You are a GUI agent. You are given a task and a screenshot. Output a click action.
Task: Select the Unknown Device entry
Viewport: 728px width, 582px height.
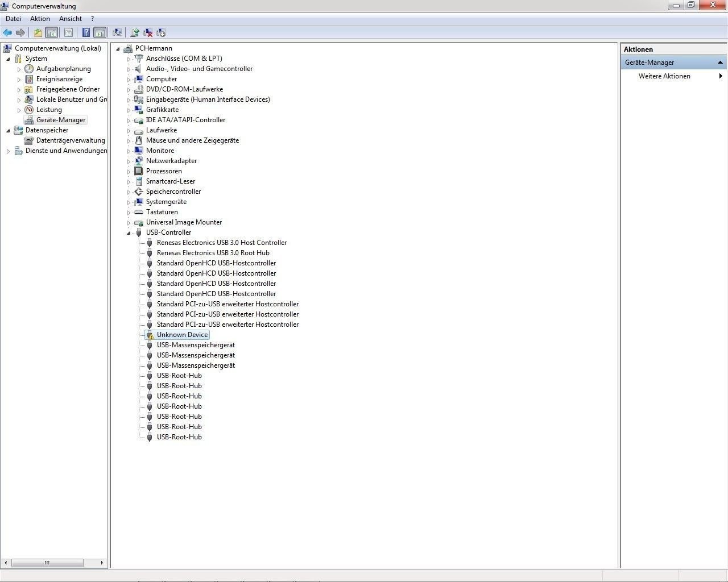[182, 335]
